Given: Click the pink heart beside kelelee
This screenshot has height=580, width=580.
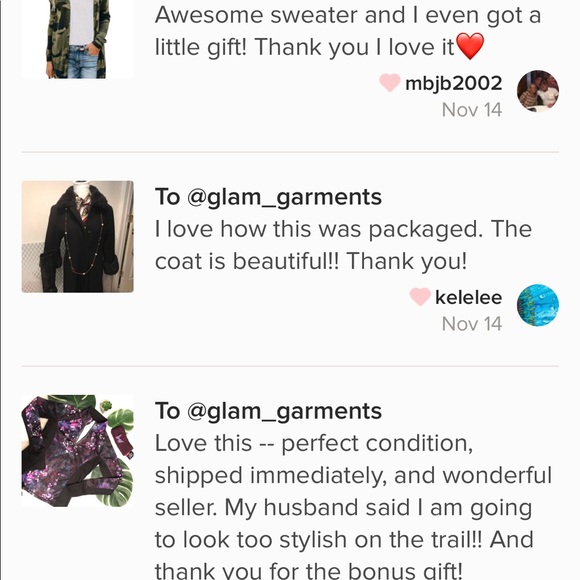Looking at the screenshot, I should (420, 297).
